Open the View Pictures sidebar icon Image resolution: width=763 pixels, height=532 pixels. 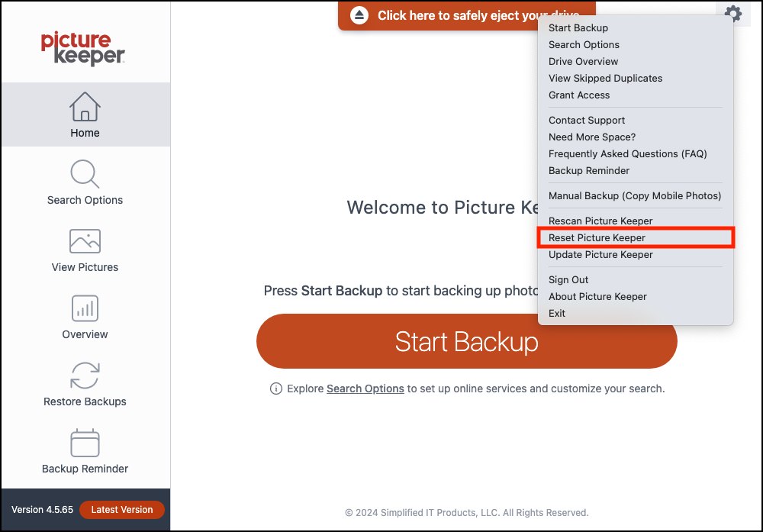[x=85, y=241]
